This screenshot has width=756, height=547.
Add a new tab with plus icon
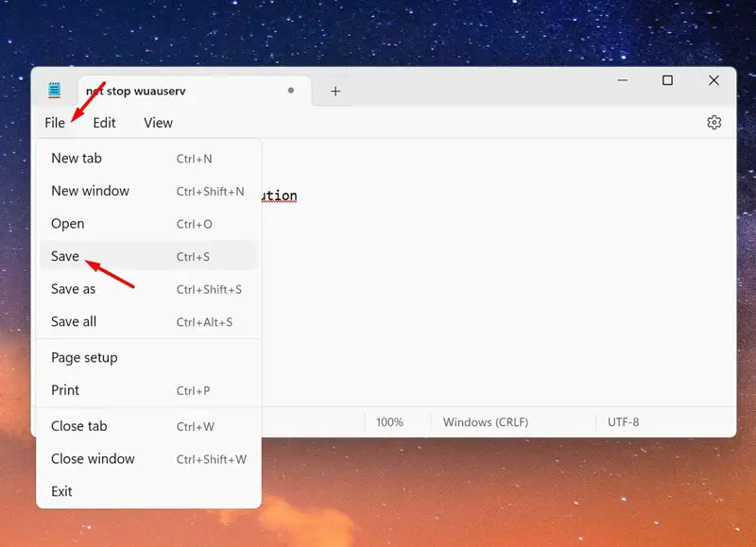pos(335,91)
